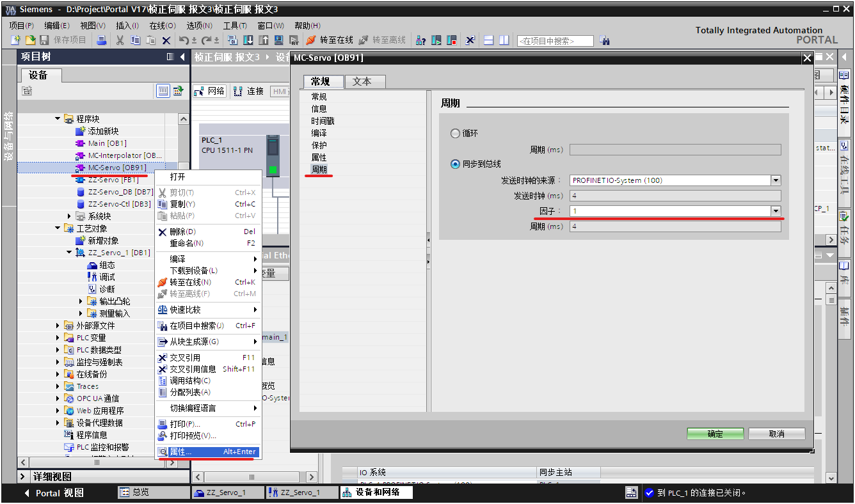Choose 属性... in the context menu
855x504 pixels.
pyautogui.click(x=208, y=452)
